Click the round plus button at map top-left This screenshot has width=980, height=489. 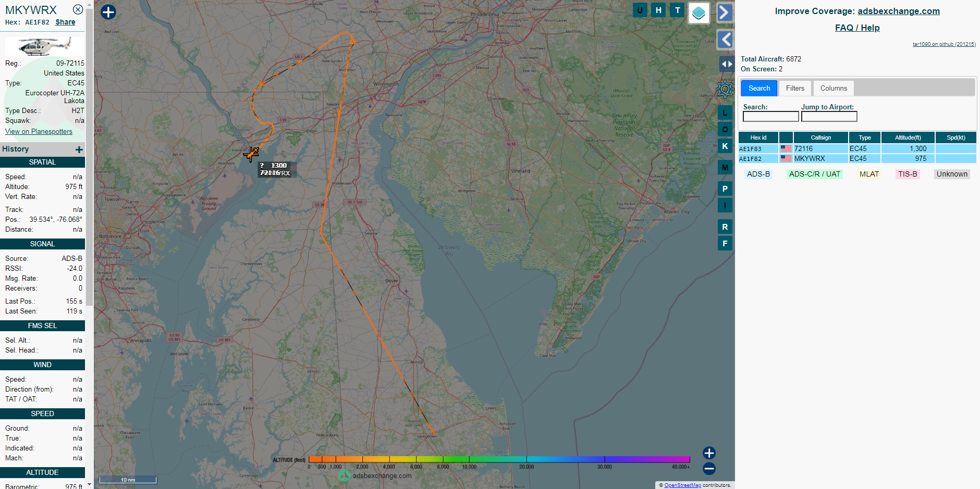(x=108, y=12)
